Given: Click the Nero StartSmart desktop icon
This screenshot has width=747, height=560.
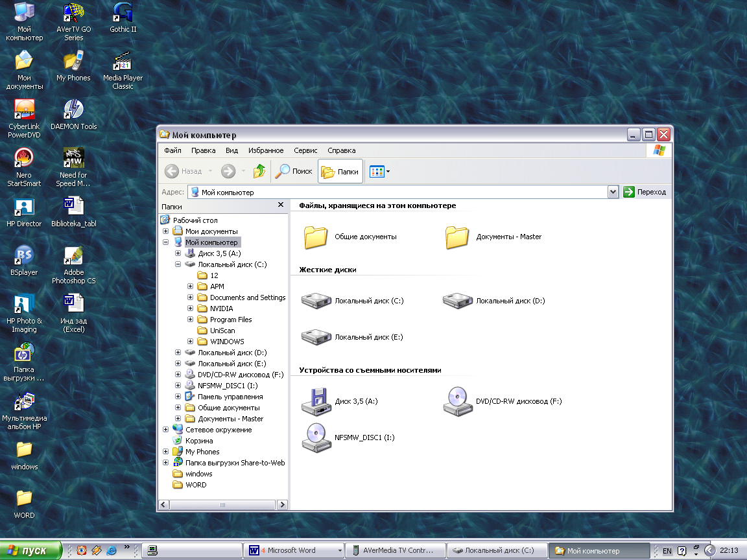Looking at the screenshot, I should coord(24,167).
